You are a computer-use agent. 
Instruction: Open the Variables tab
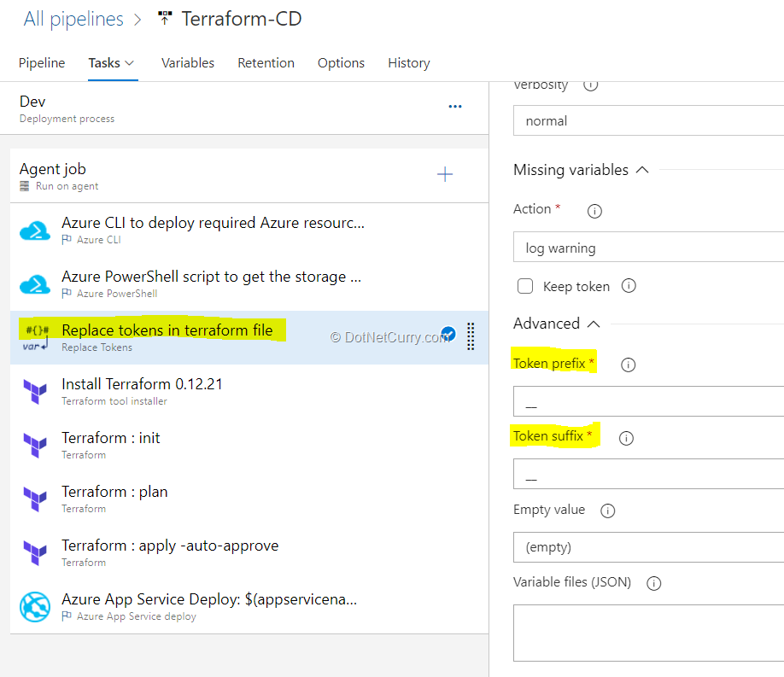pyautogui.click(x=188, y=63)
